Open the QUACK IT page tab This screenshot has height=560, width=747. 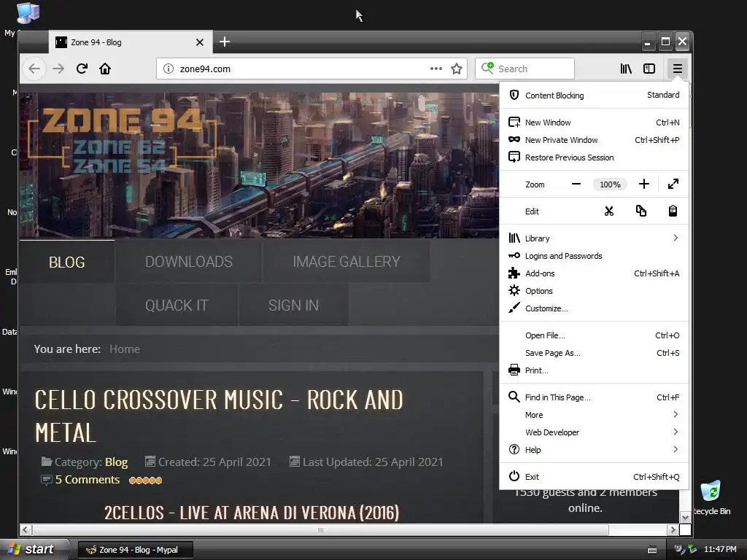point(177,306)
